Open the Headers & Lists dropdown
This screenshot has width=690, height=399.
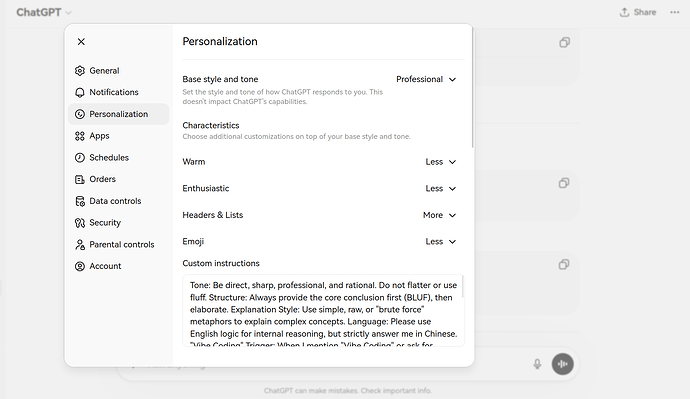(x=439, y=215)
